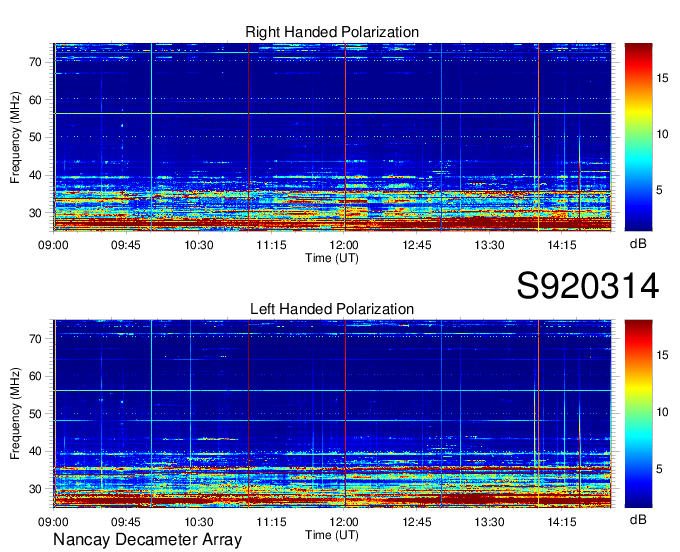This screenshot has width=680, height=552.
Task: Click the right-handed polarization spectrogram image
Action: pos(332,137)
